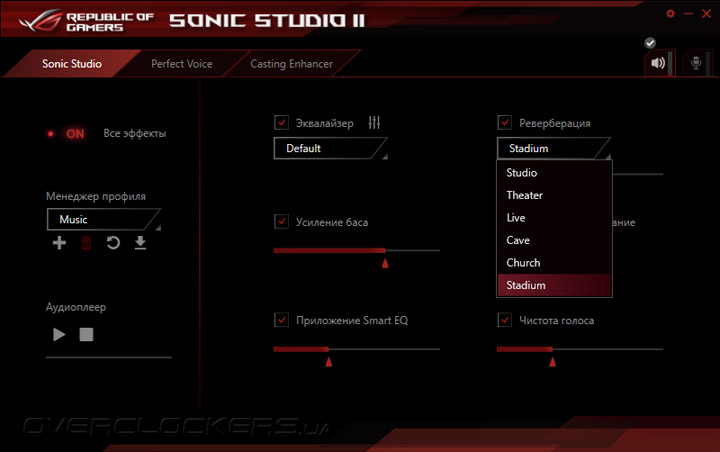
Task: Click the Все эффекты label
Action: click(135, 134)
